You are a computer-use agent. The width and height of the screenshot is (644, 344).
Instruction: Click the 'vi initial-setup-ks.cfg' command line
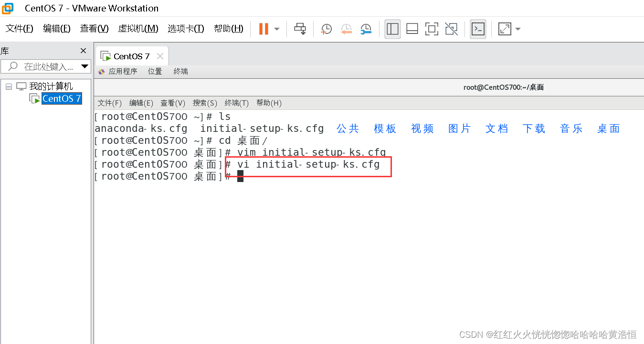coord(308,164)
